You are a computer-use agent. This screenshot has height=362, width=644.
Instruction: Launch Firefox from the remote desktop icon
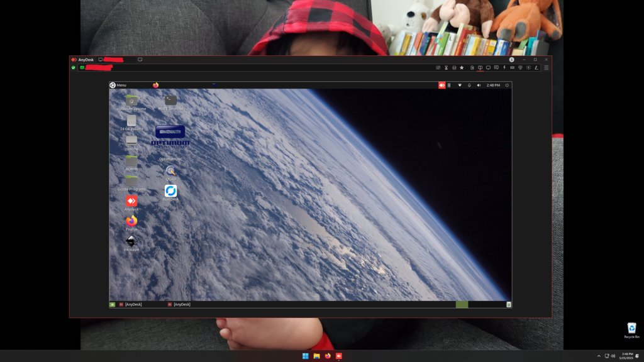[131, 223]
